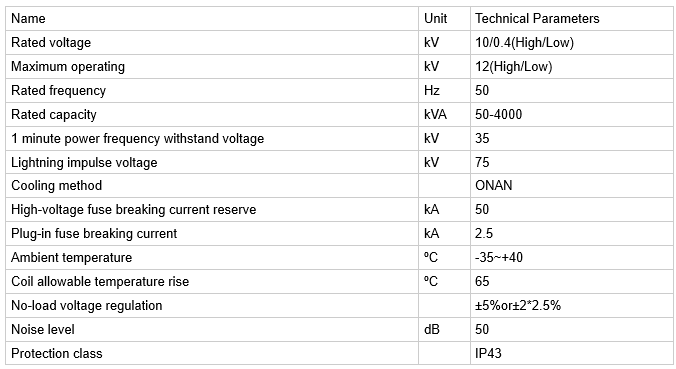Image resolution: width=676 pixels, height=369 pixels.
Task: Click the 10/0.4(High/Low) value cell
Action: pyautogui.click(x=572, y=43)
